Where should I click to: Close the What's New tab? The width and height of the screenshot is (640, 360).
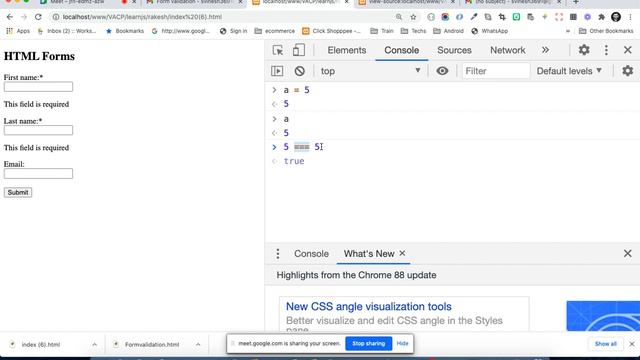coord(402,253)
